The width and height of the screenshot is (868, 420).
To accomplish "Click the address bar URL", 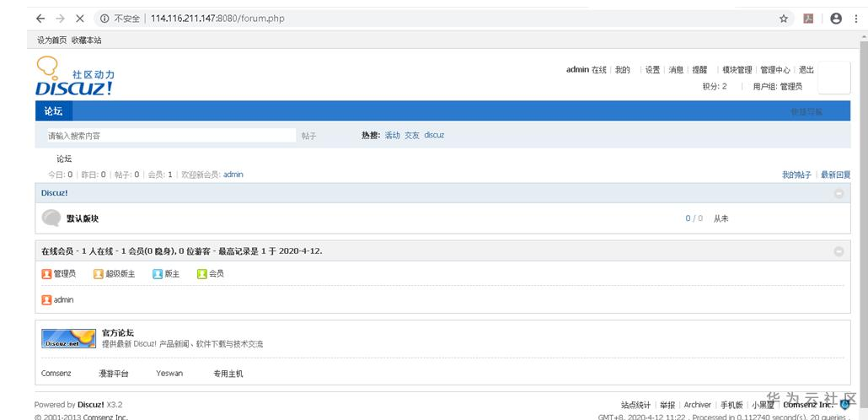I will coord(217,19).
